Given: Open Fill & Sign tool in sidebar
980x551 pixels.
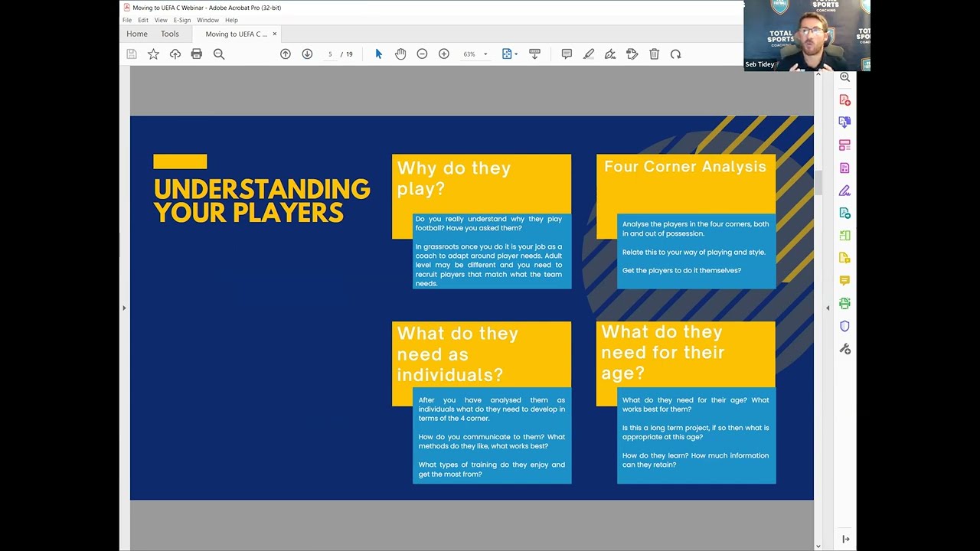Looking at the screenshot, I should pos(845,191).
